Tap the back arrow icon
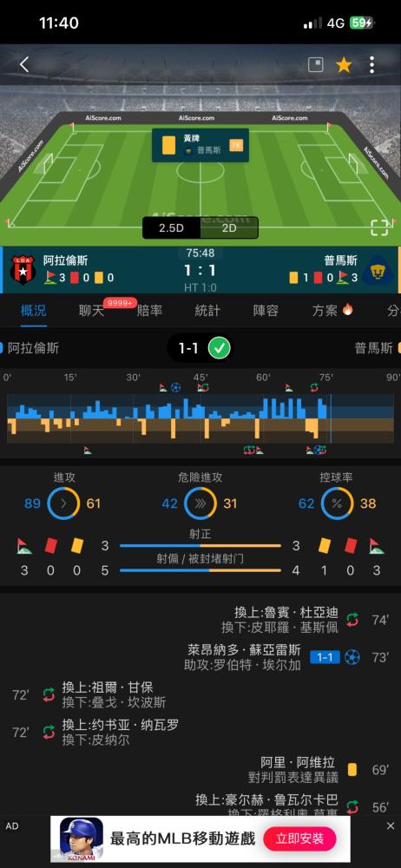 point(23,65)
